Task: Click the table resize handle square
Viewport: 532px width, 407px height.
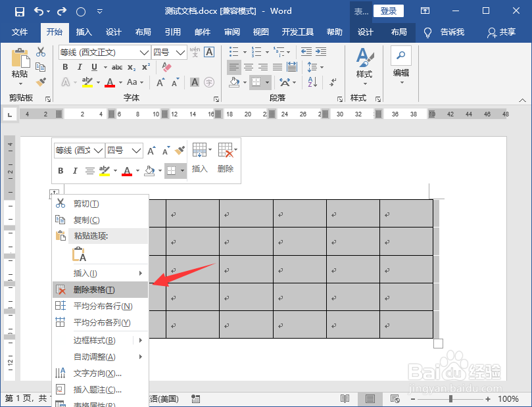Action: click(x=438, y=344)
